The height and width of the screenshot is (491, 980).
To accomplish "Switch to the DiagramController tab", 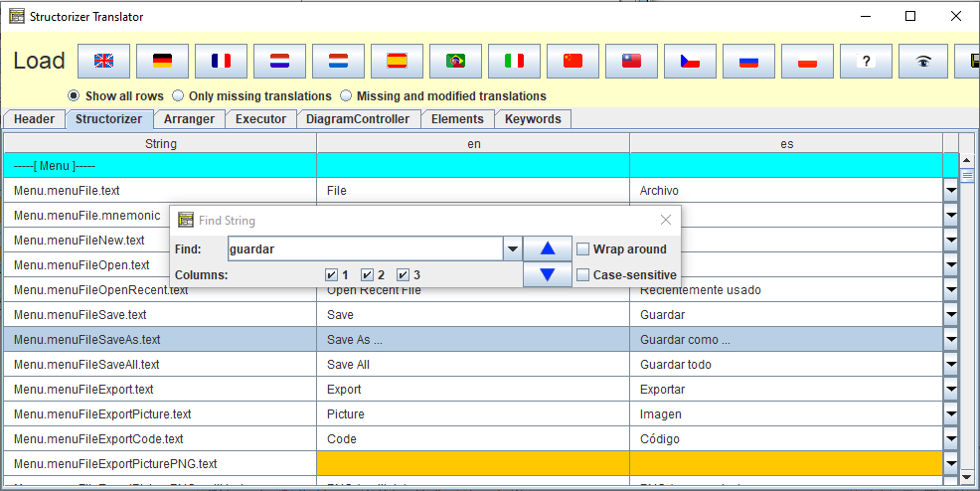I will coord(358,119).
